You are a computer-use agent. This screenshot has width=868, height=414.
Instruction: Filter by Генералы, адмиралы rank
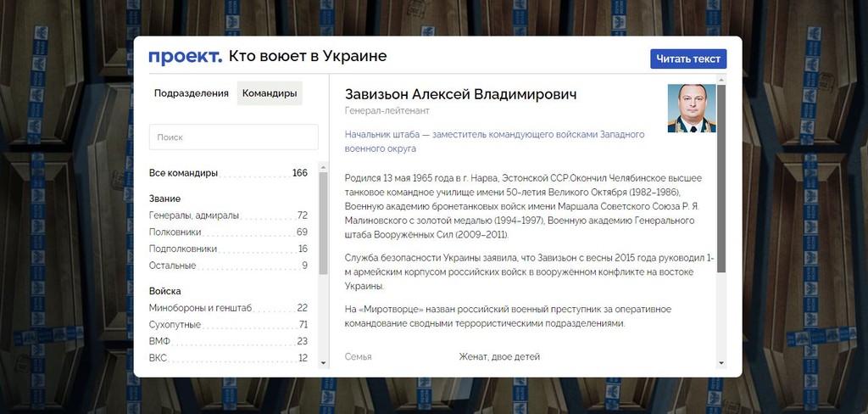pyautogui.click(x=228, y=215)
